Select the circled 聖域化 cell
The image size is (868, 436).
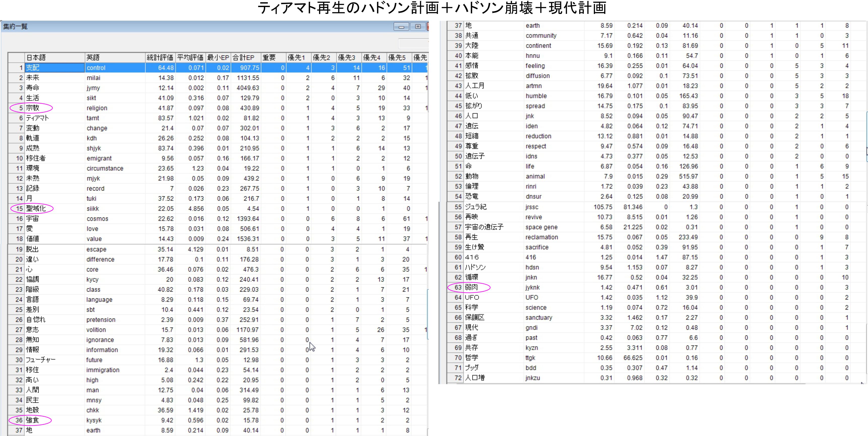click(x=36, y=209)
